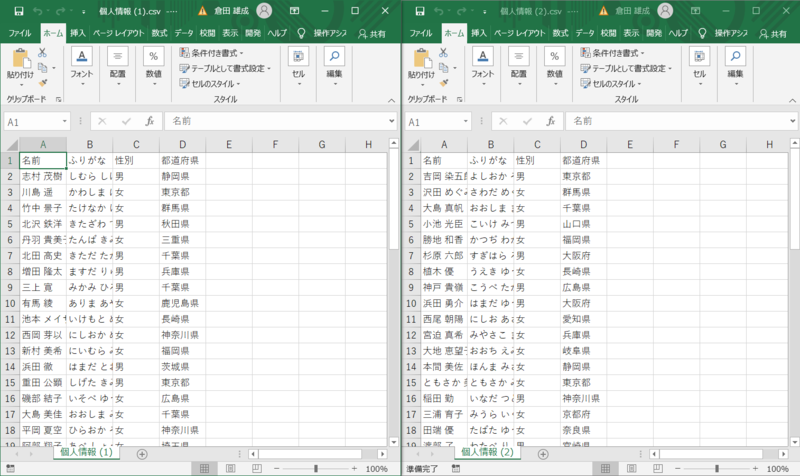
Task: Click the Cut scissors icon in the left window
Action: click(42, 53)
